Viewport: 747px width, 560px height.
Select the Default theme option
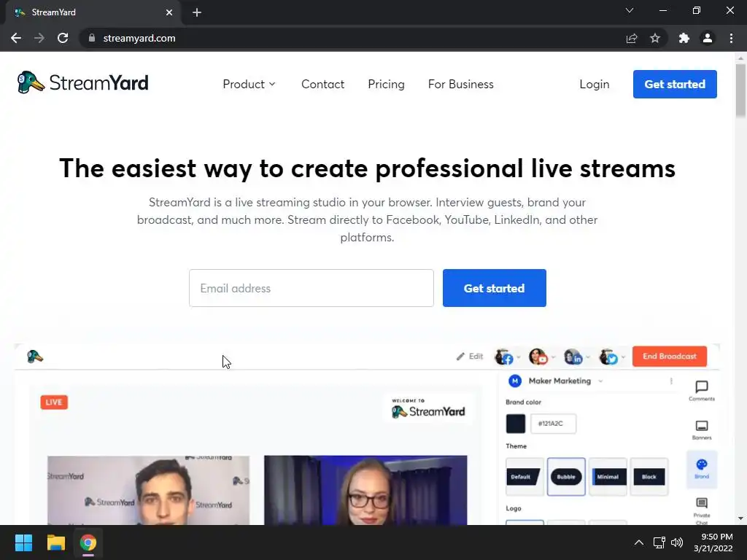(x=525, y=477)
